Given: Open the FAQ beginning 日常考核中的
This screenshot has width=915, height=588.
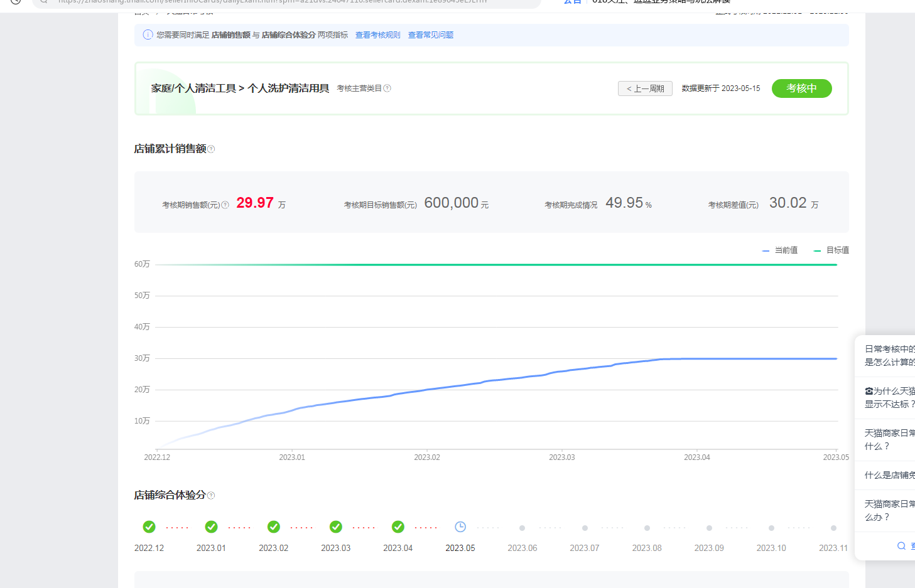Looking at the screenshot, I should click(889, 355).
